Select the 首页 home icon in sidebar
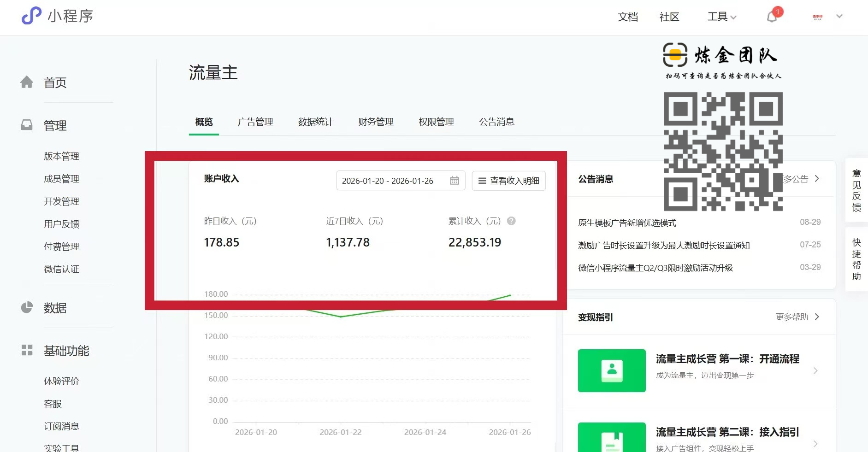This screenshot has height=452, width=868. pos(27,82)
